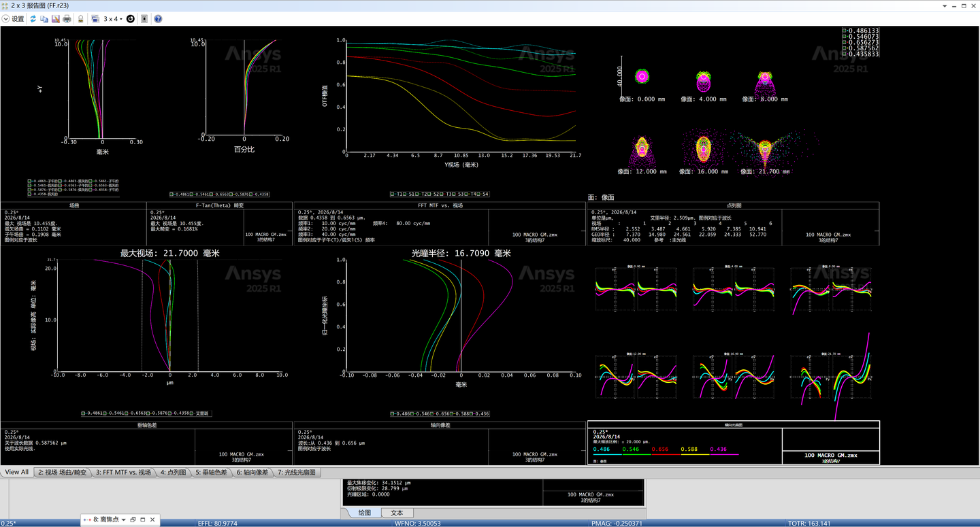Open tab 6: 轴向像差
980x527 pixels.
tap(252, 472)
